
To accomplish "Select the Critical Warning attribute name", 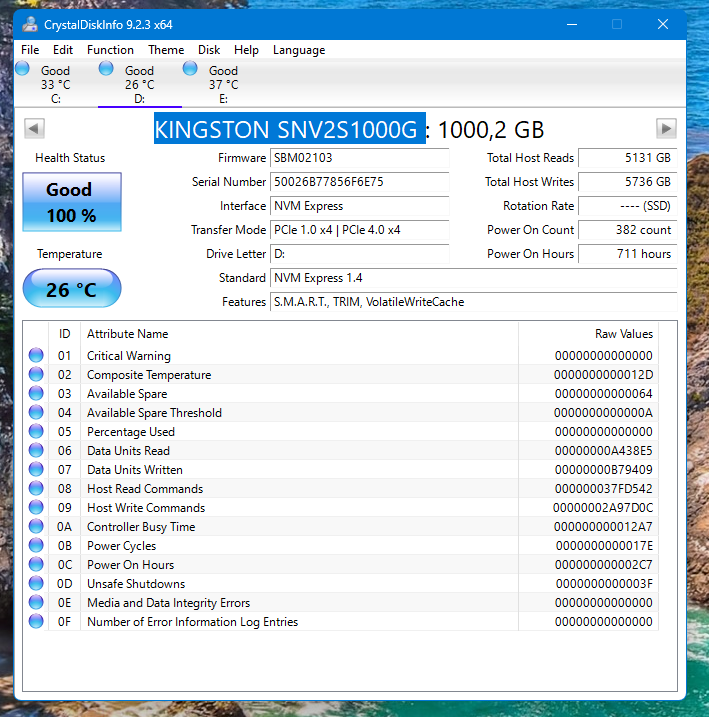I will (129, 356).
